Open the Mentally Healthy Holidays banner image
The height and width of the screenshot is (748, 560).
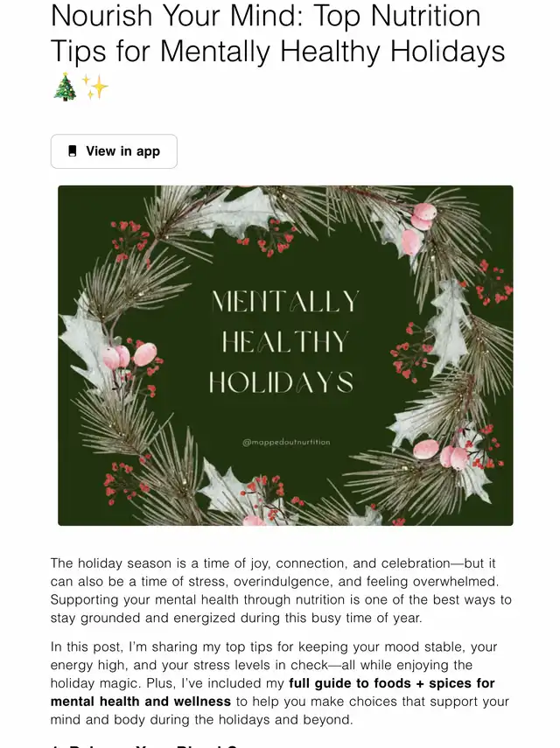click(x=285, y=355)
